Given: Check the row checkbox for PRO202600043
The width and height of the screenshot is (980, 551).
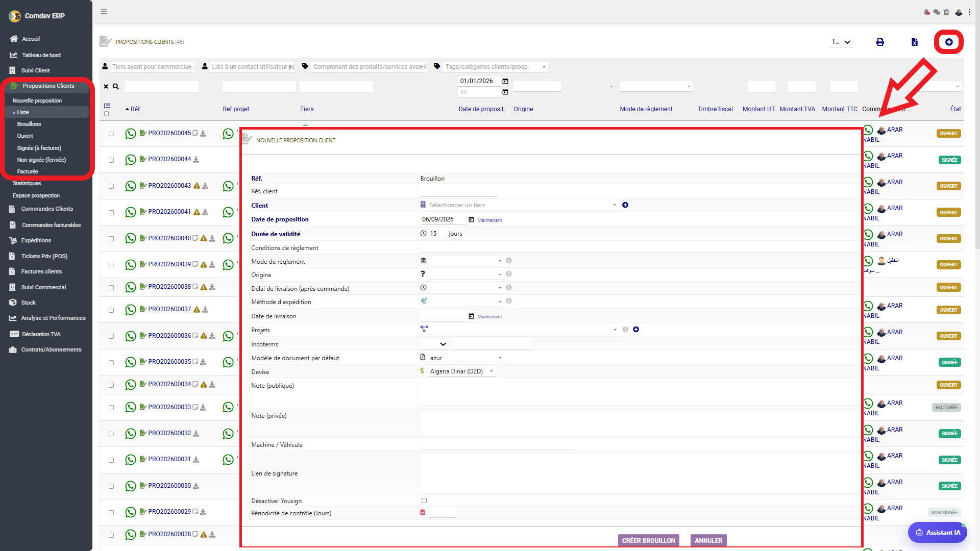Looking at the screenshot, I should 111,186.
